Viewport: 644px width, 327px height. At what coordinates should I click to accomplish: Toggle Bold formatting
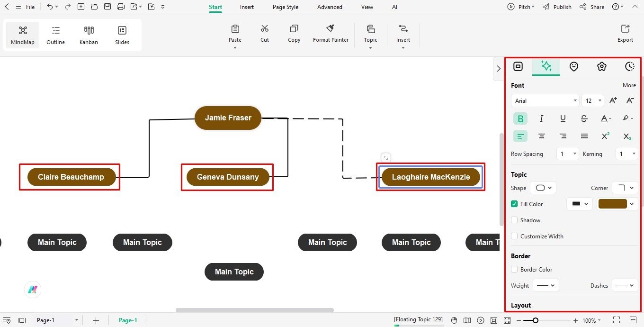coord(520,118)
